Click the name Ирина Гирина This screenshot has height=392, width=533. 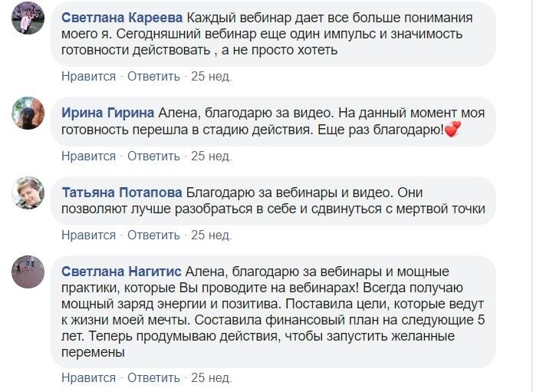click(107, 113)
